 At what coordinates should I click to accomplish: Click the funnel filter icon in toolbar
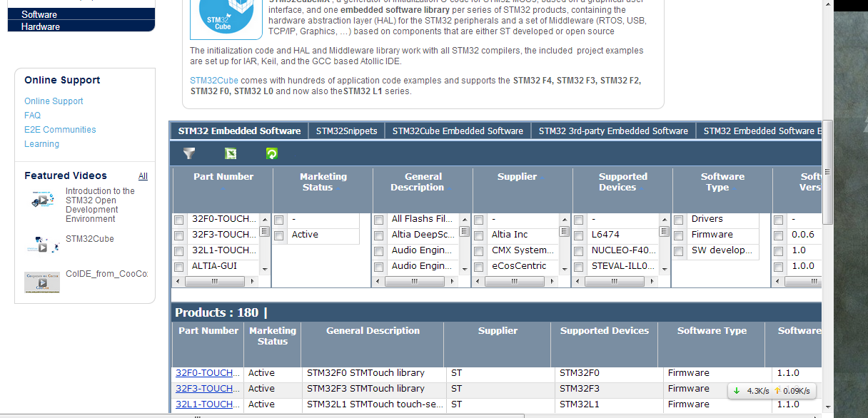pyautogui.click(x=189, y=153)
